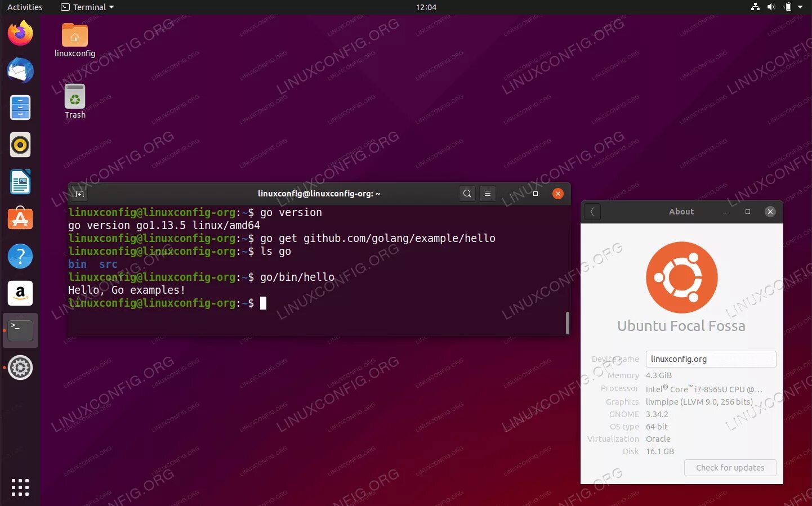This screenshot has width=812, height=506.
Task: Expand the system menu arrow
Action: 800,7
